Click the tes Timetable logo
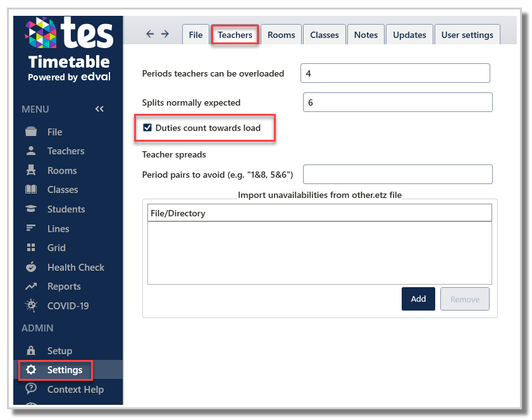532x420 pixels. tap(69, 49)
